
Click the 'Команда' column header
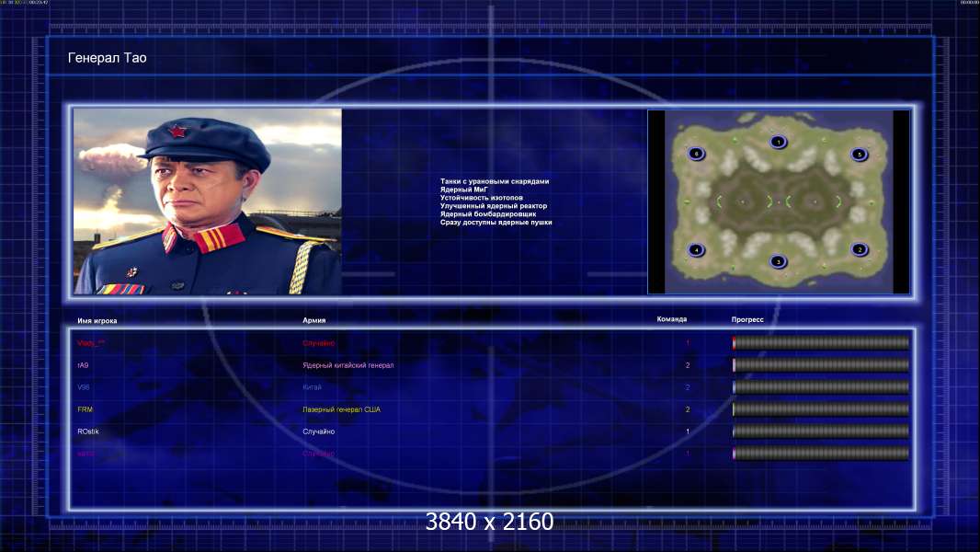(x=672, y=319)
